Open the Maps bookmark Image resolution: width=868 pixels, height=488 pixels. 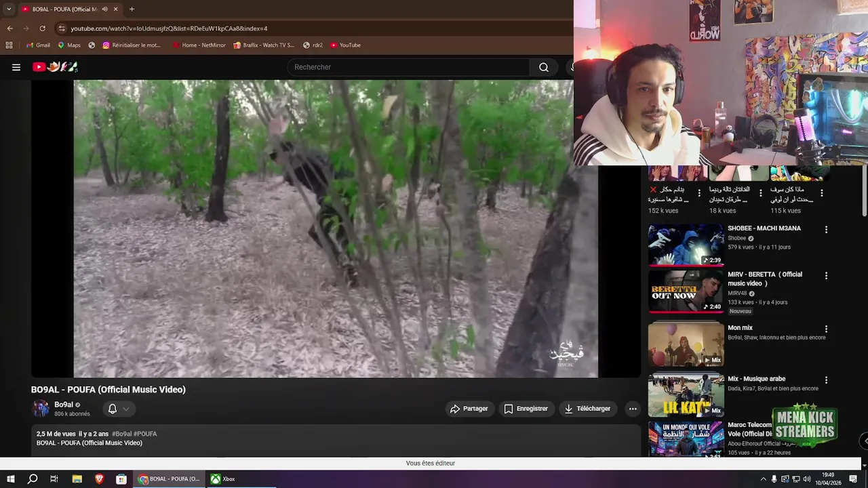pos(69,45)
